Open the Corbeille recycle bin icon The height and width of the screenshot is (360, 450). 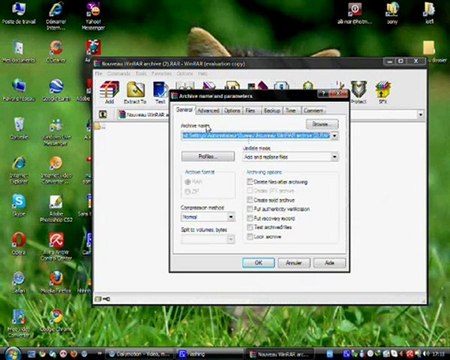point(19,129)
